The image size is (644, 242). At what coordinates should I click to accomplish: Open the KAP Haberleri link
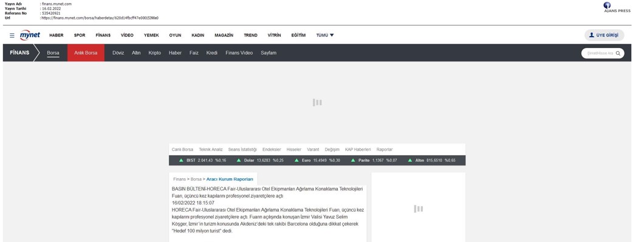[x=358, y=150]
